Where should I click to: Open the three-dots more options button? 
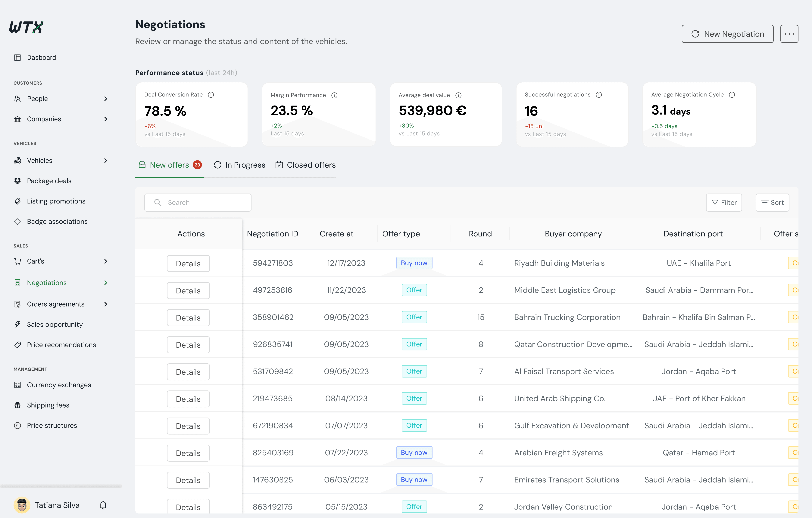click(x=789, y=34)
